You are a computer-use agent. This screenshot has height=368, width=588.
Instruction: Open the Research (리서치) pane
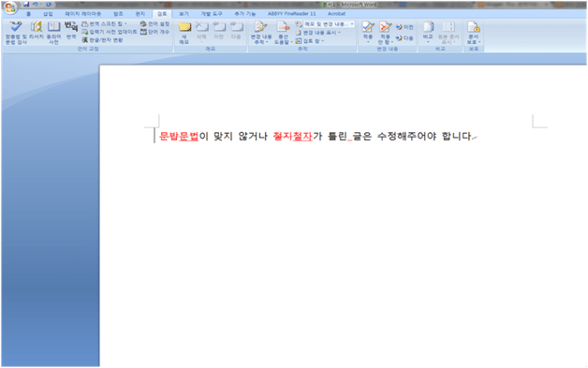(37, 31)
